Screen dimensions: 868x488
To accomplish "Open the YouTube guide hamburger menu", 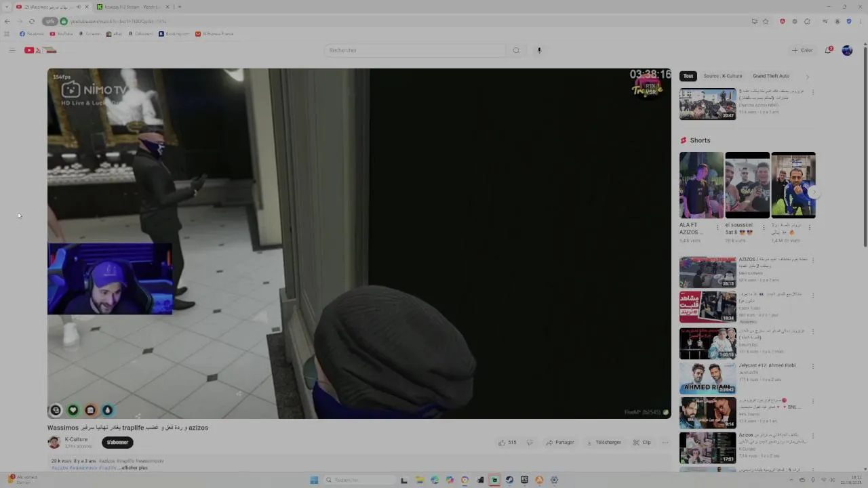I will [12, 50].
